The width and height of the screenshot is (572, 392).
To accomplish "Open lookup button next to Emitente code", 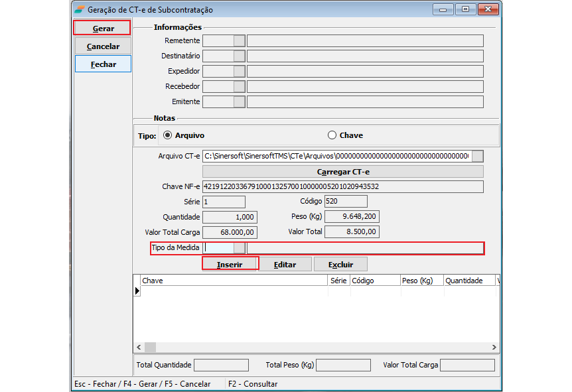I will [239, 102].
